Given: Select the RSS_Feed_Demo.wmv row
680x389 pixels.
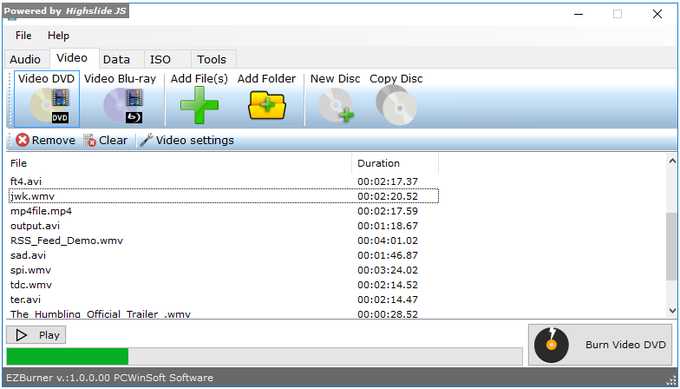Looking at the screenshot, I should coord(223,240).
